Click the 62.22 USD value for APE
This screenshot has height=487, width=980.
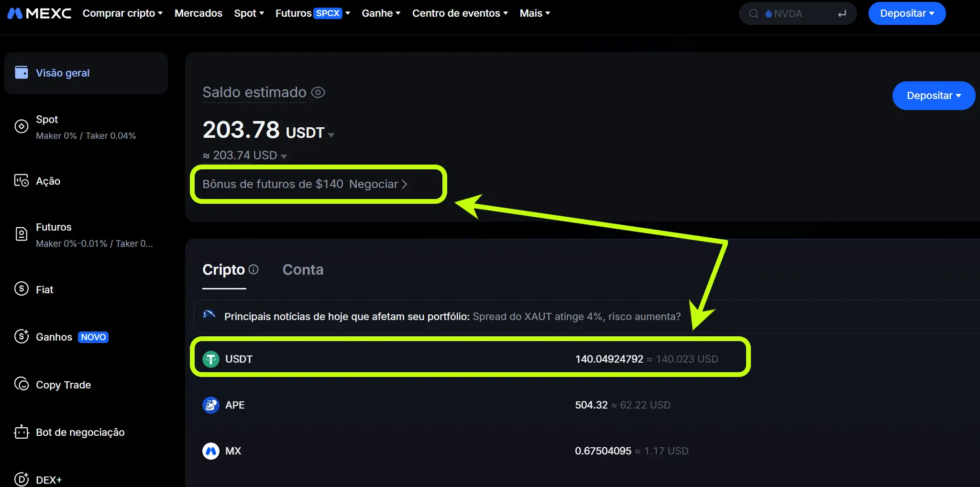(645, 405)
